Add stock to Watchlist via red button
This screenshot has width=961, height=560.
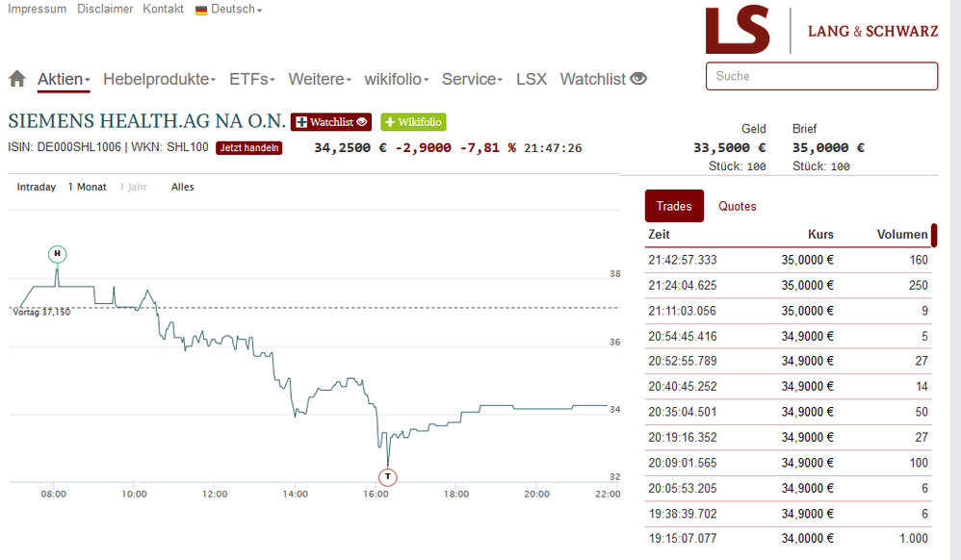[331, 122]
